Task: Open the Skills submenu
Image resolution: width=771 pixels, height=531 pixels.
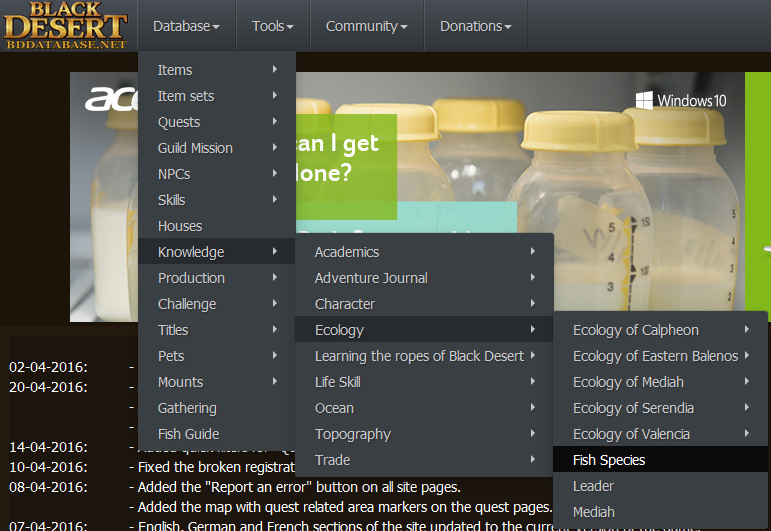Action: pyautogui.click(x=217, y=200)
